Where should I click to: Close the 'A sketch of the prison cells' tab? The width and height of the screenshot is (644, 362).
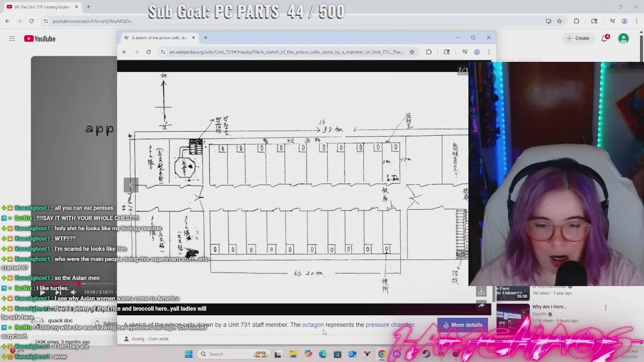(193, 38)
